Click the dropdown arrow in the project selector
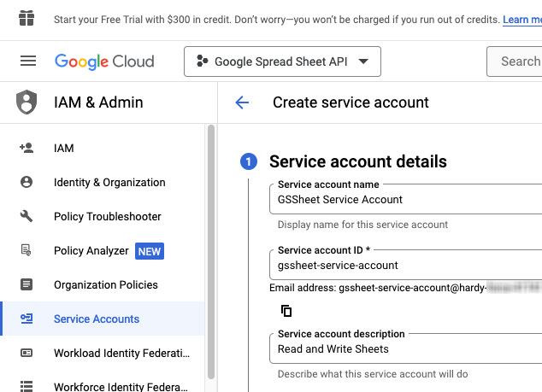Screen dimensions: 542x392 click(x=363, y=61)
